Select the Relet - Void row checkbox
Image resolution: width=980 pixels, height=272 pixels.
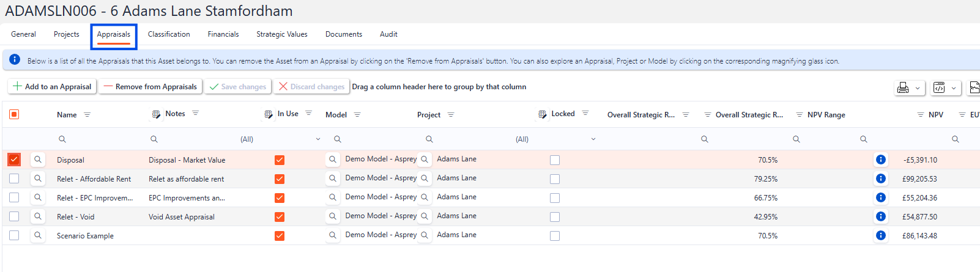(x=14, y=216)
